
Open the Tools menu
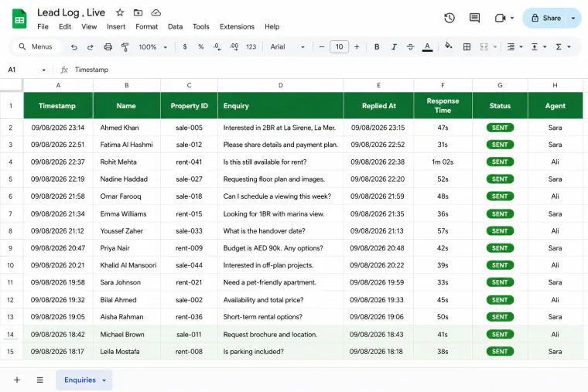click(201, 26)
